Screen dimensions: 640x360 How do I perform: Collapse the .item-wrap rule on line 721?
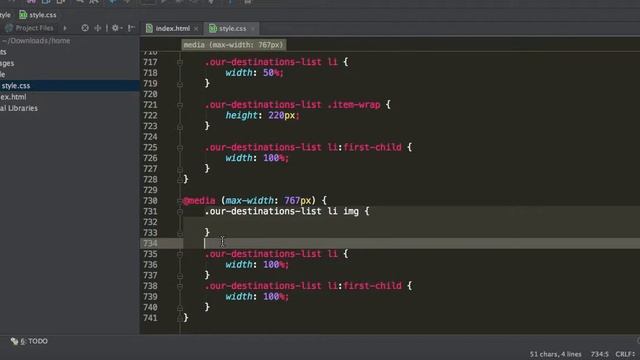click(180, 105)
